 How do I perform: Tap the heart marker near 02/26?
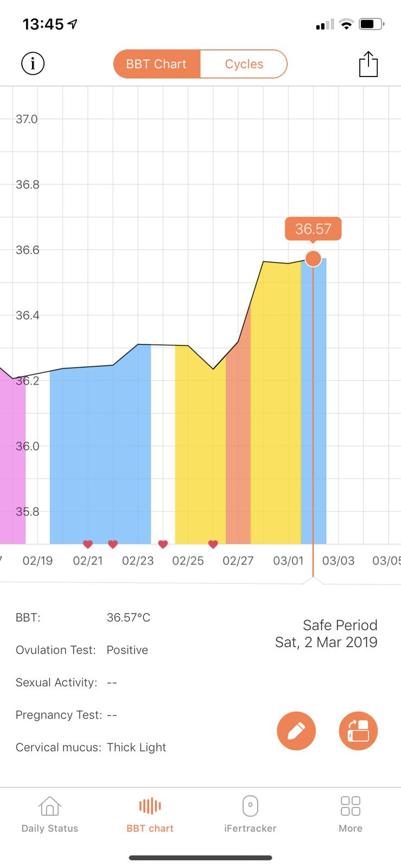[x=213, y=544]
